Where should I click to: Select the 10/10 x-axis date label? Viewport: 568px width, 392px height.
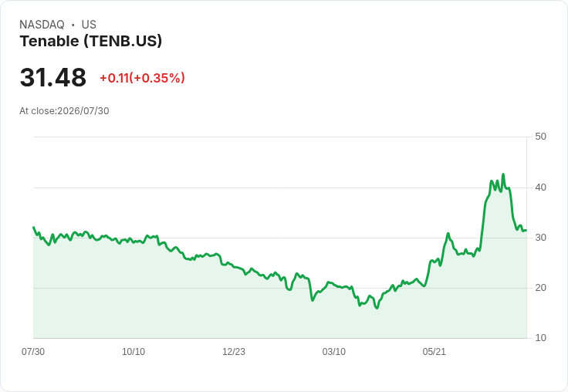[x=134, y=352]
